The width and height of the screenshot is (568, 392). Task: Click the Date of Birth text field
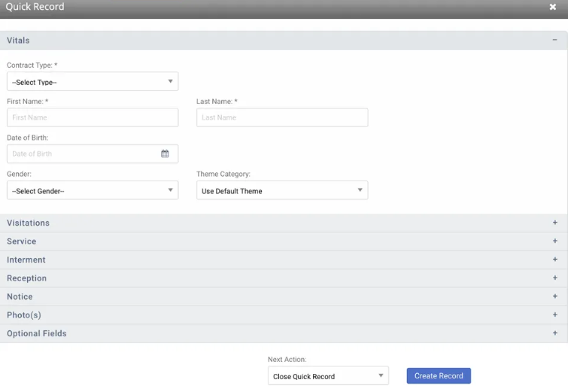[83, 153]
